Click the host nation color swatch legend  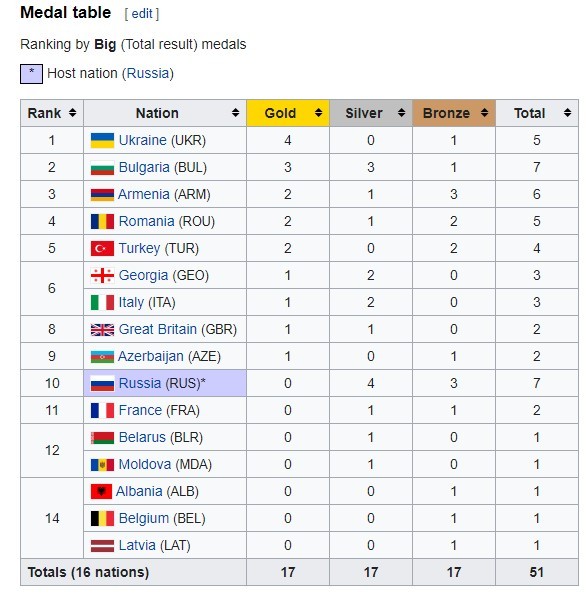click(31, 74)
